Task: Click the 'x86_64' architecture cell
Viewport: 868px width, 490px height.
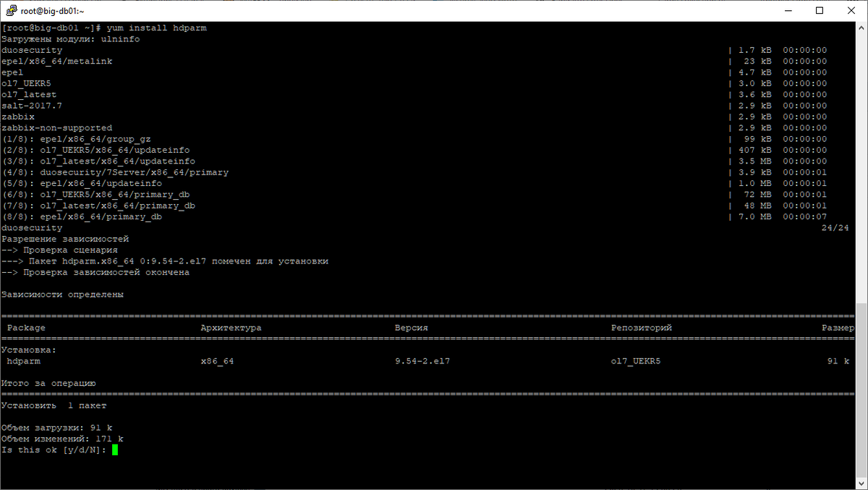Action: point(217,361)
